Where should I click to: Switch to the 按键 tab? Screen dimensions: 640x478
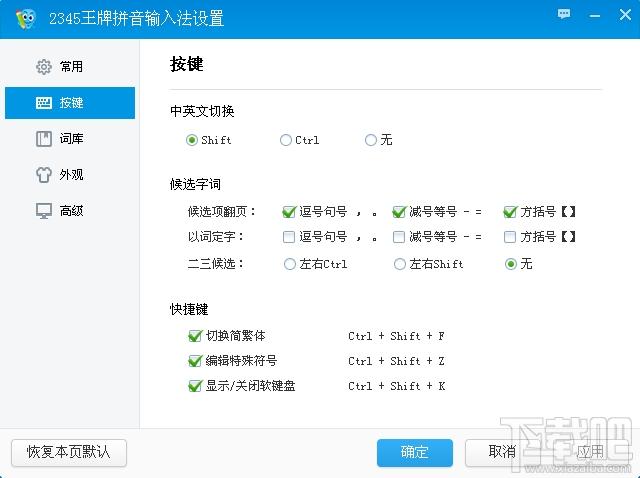click(70, 103)
